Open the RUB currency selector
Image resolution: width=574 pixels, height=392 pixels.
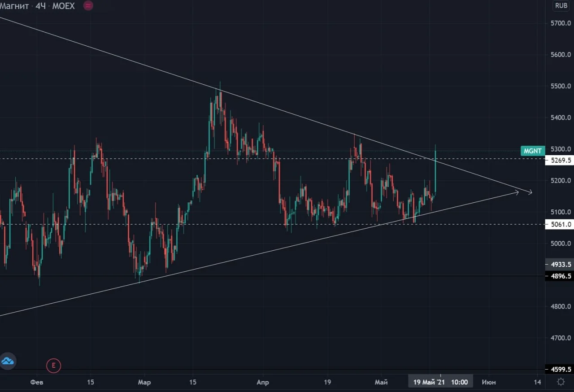(x=561, y=5)
